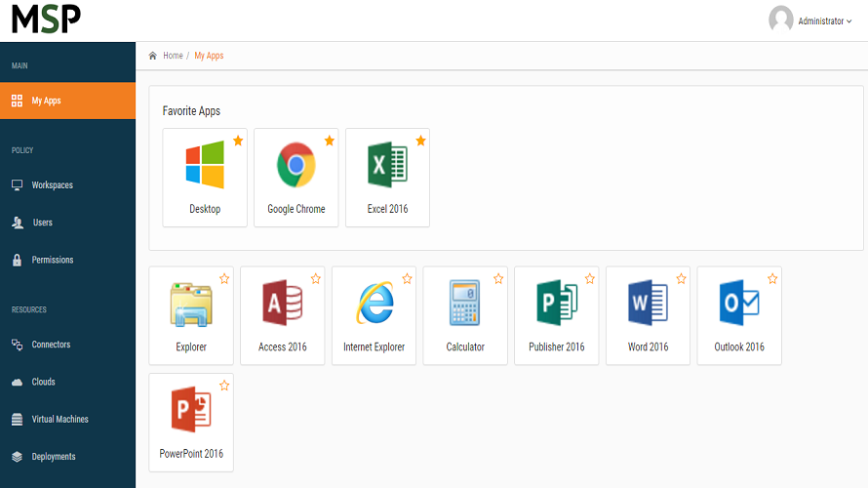Click the Word 2016 label text

(x=649, y=346)
